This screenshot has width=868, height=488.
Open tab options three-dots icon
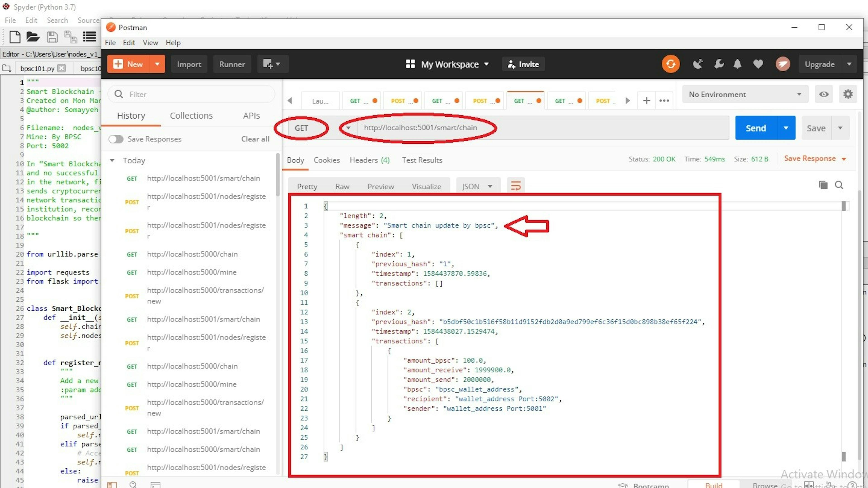tap(664, 100)
